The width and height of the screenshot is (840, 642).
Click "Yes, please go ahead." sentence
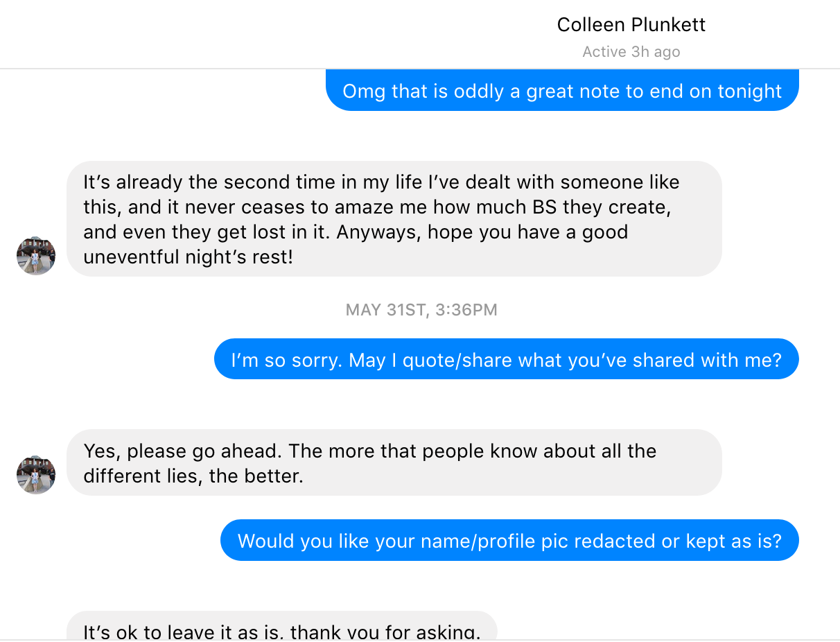pos(183,451)
